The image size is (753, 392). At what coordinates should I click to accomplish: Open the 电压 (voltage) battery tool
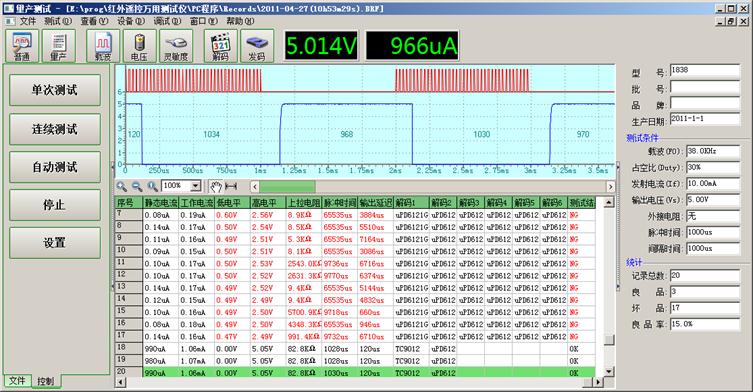[x=139, y=46]
